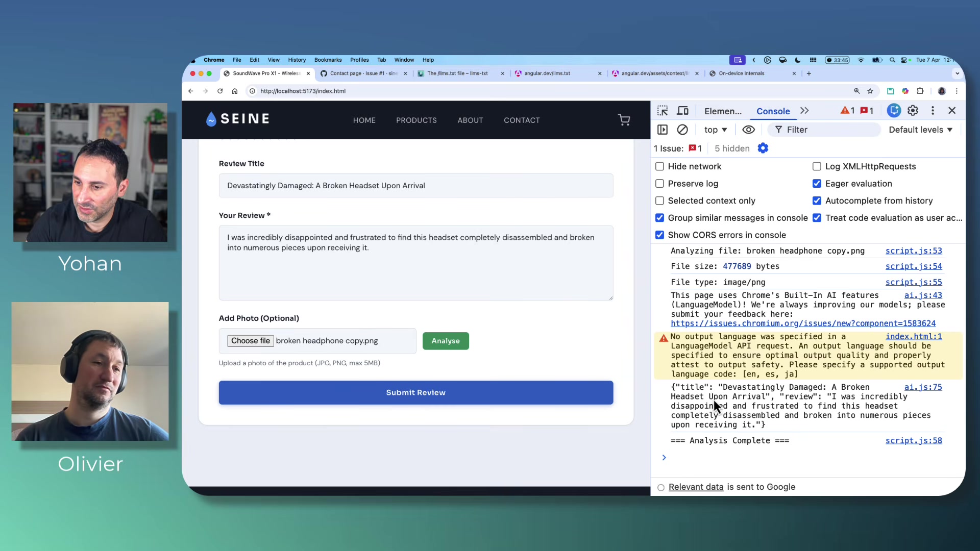Open the shopping cart on the SEINE site
The height and width of the screenshot is (551, 980).
coord(624,119)
